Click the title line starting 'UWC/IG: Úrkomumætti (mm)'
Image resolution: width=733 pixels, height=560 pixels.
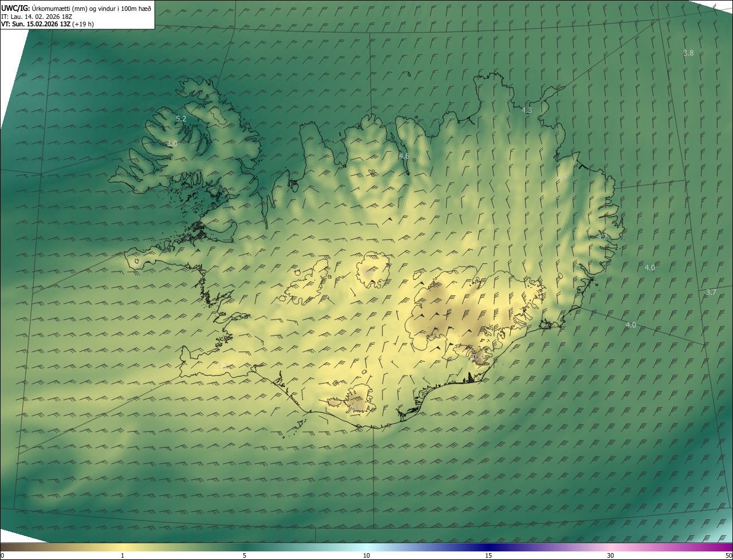click(x=77, y=7)
